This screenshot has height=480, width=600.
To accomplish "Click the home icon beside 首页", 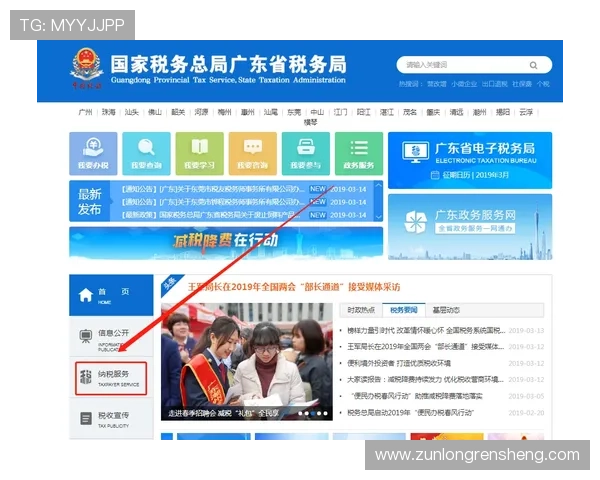I will (86, 295).
